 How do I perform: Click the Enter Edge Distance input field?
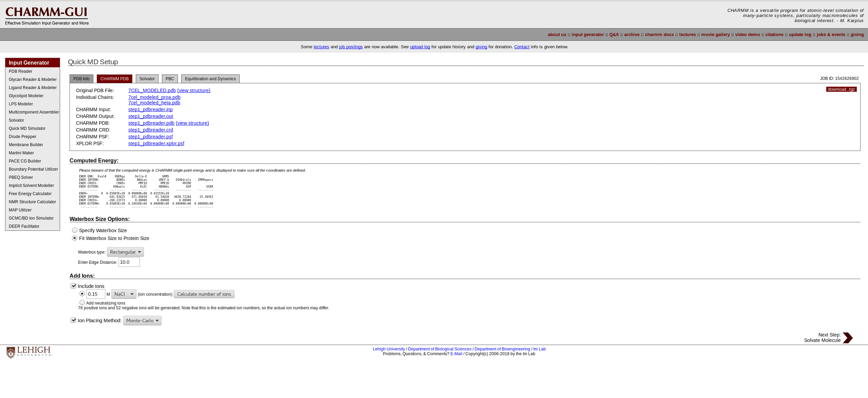129,262
